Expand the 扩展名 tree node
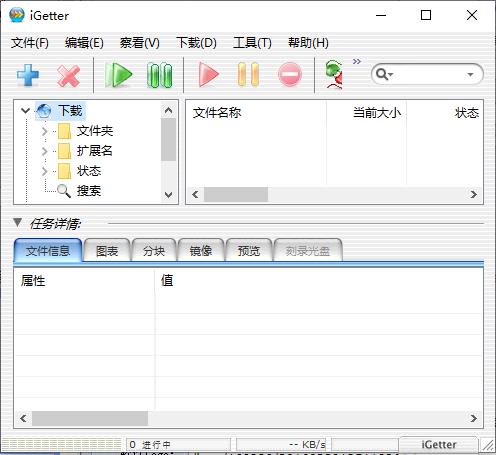Screen dimensions: 496x455 pyautogui.click(x=45, y=151)
